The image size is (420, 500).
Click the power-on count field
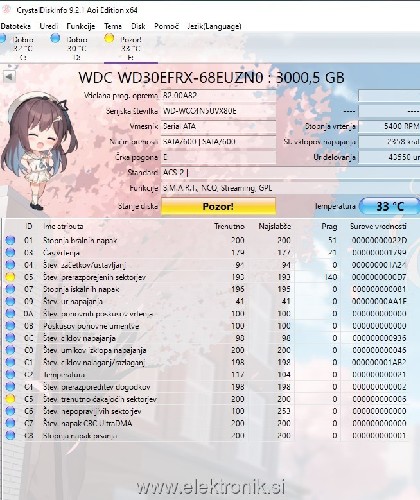389,142
